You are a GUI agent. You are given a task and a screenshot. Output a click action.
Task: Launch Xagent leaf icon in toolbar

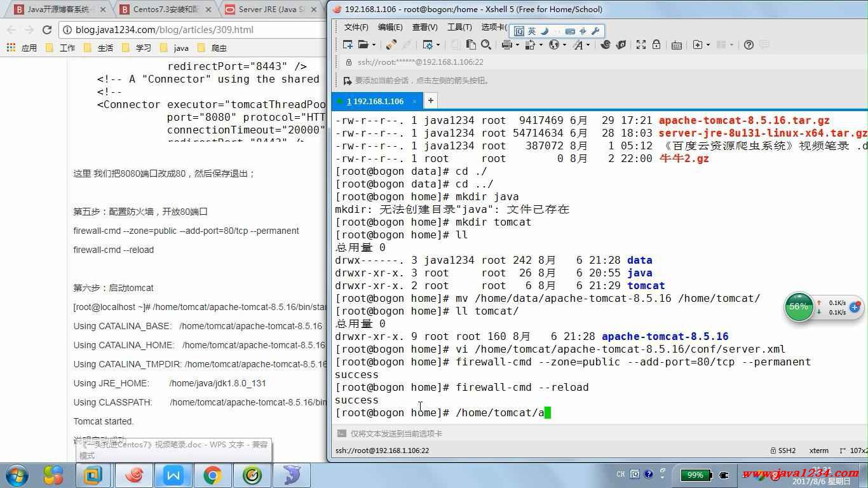[x=621, y=44]
